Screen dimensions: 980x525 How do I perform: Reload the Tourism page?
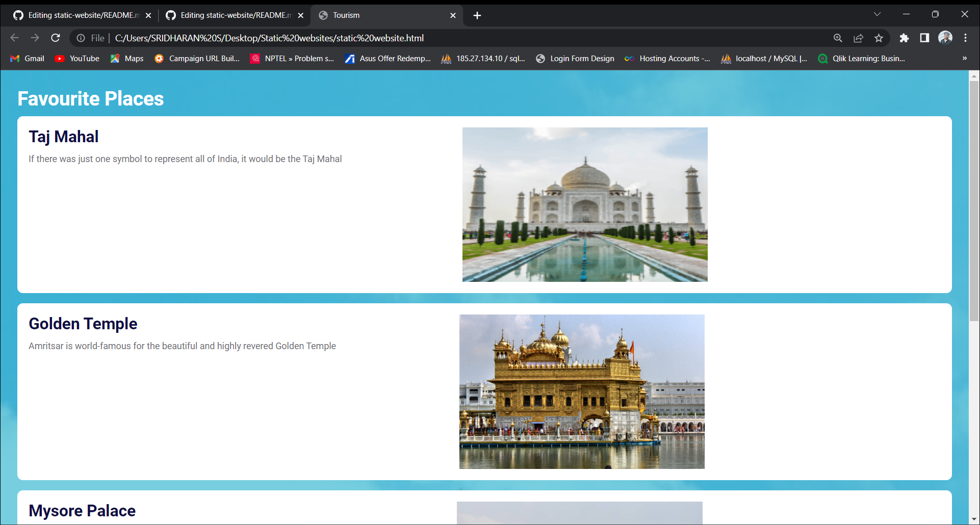56,38
